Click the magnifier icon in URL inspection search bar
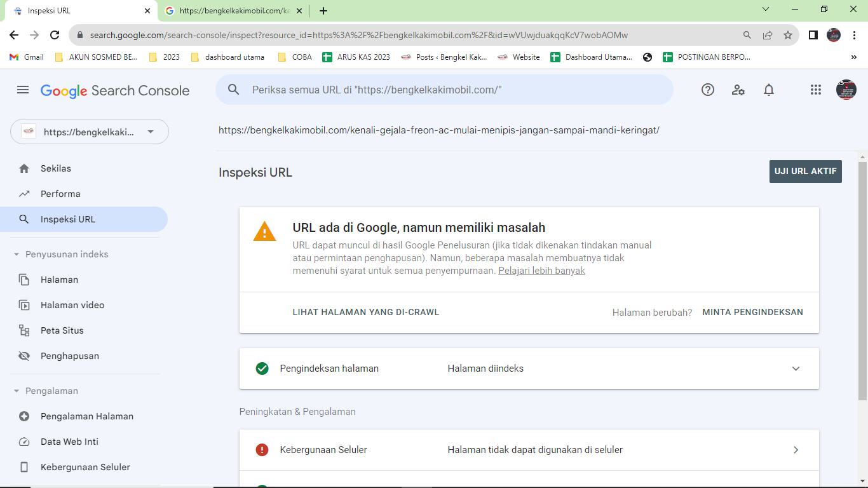This screenshot has width=868, height=488. pos(234,90)
